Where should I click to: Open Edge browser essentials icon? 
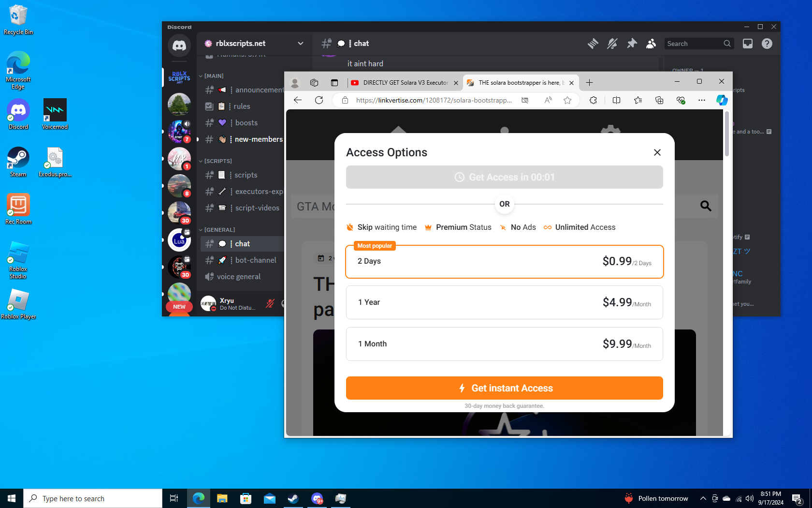(681, 100)
